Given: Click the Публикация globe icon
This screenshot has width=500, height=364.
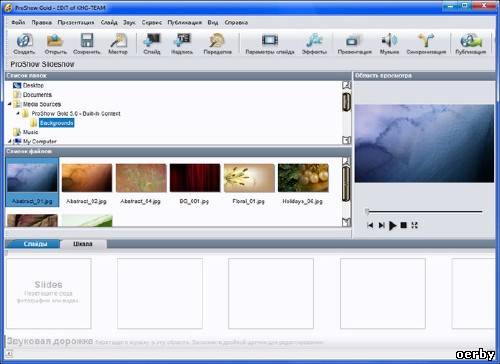Looking at the screenshot, I should (471, 44).
